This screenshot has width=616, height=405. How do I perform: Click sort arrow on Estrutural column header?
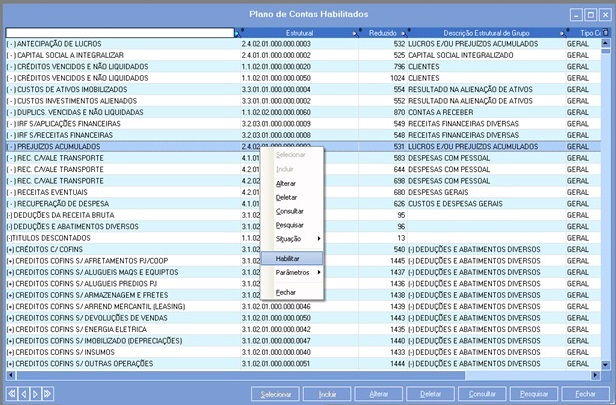coord(354,33)
